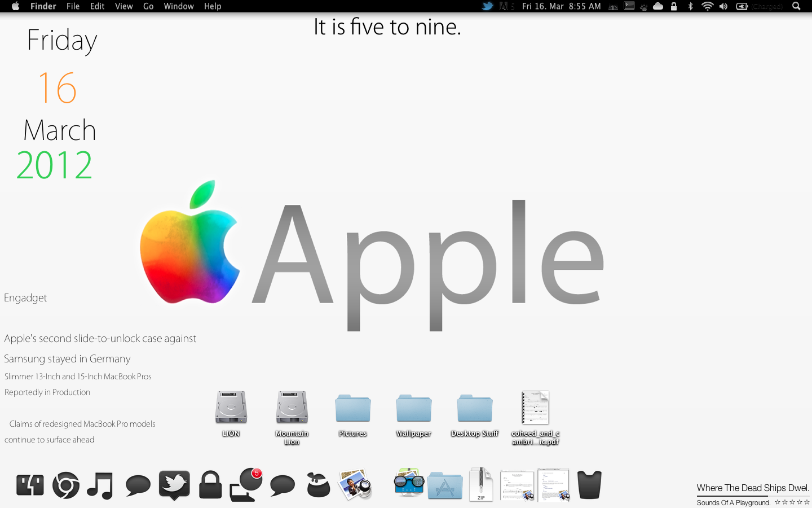The width and height of the screenshot is (812, 508).
Task: Select the Pictures folder
Action: point(353,415)
